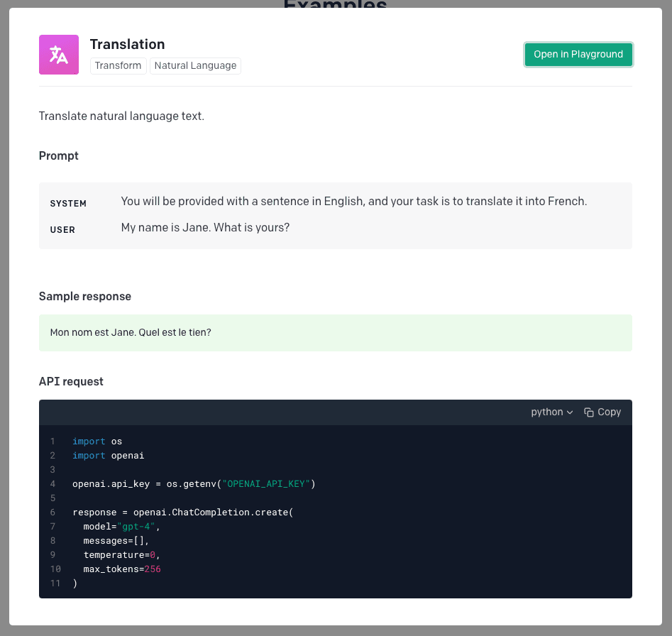Click the "gpt-4" model value in code

(x=138, y=527)
